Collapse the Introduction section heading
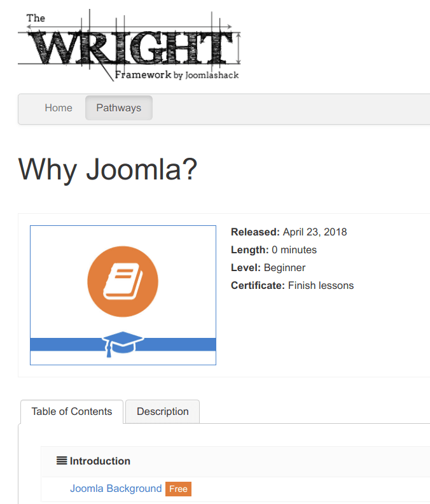The height and width of the screenshot is (504, 430). (x=100, y=461)
